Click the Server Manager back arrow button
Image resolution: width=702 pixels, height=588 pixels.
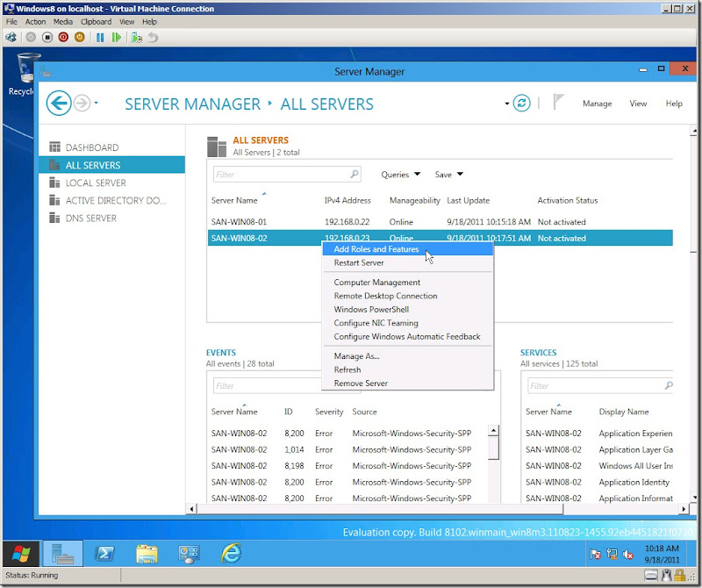point(59,104)
